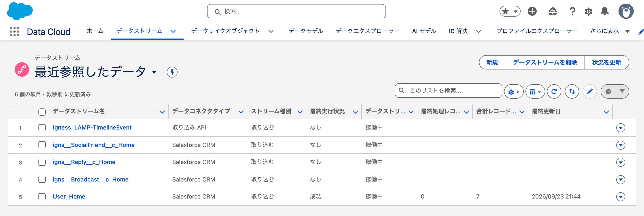Open the igns__Broadcast__c_Home link

pyautogui.click(x=91, y=179)
